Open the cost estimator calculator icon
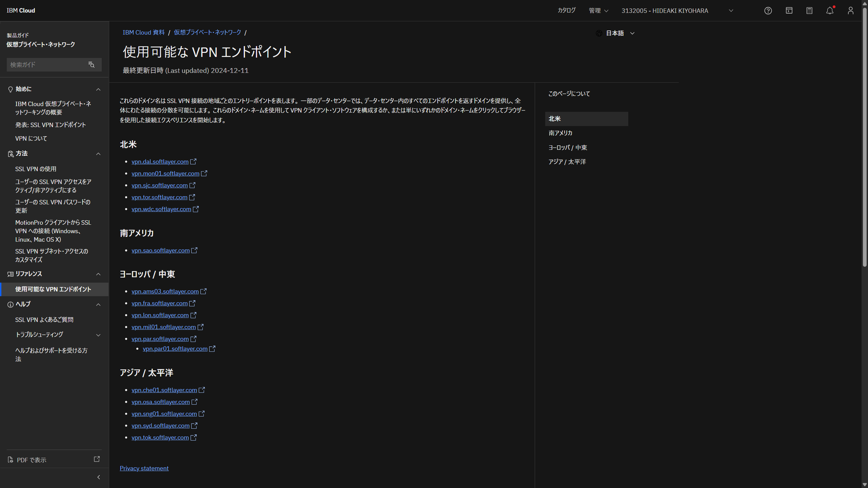The height and width of the screenshot is (488, 868). [810, 11]
